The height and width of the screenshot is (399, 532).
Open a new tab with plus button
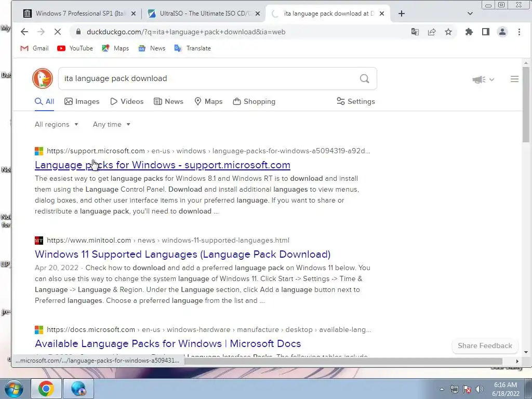coord(402,14)
